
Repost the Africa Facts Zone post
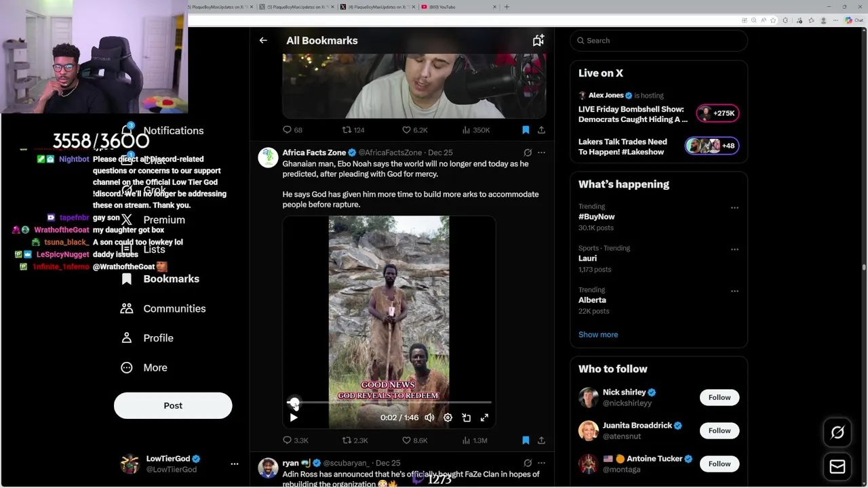click(x=355, y=441)
